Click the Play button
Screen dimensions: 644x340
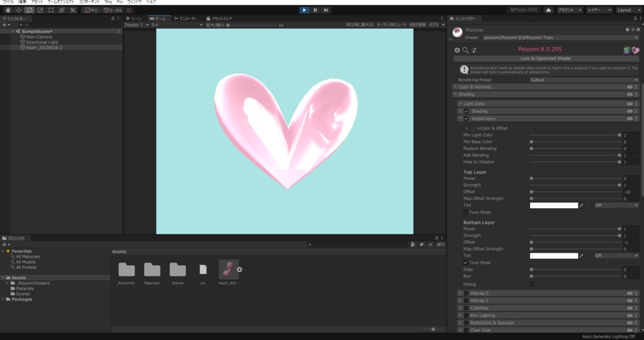pyautogui.click(x=304, y=10)
